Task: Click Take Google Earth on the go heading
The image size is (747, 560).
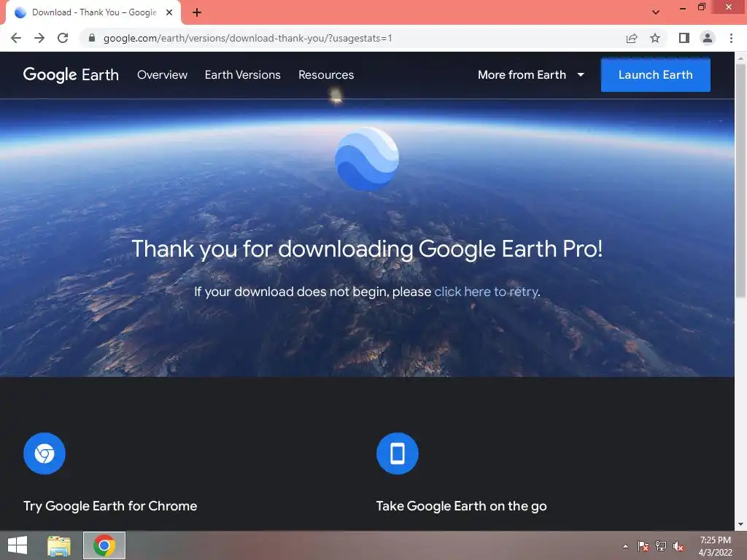Action: pyautogui.click(x=461, y=506)
